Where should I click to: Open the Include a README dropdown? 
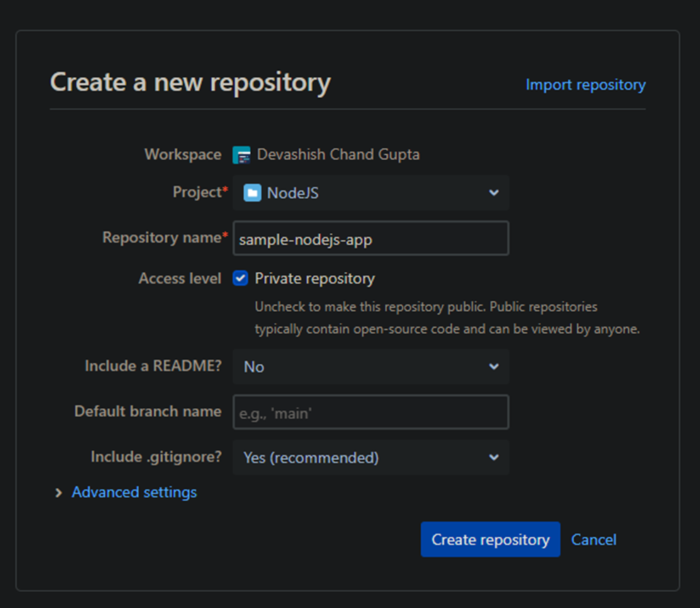(371, 366)
